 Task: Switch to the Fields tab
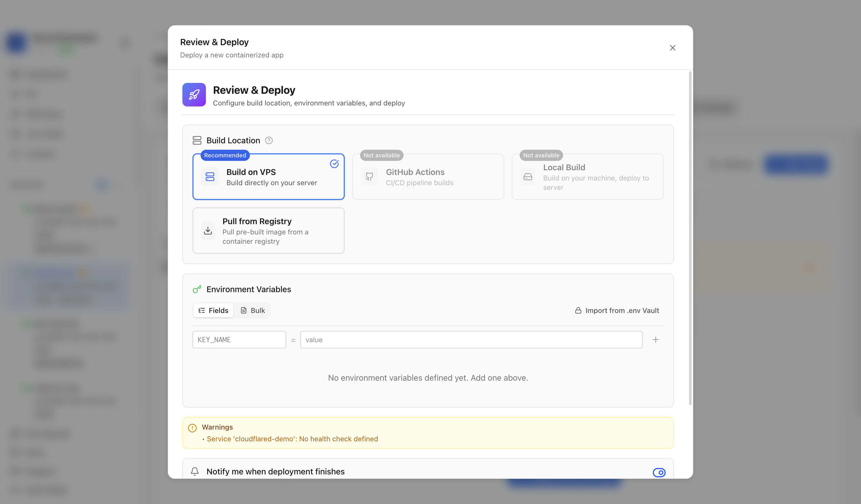[x=213, y=310]
